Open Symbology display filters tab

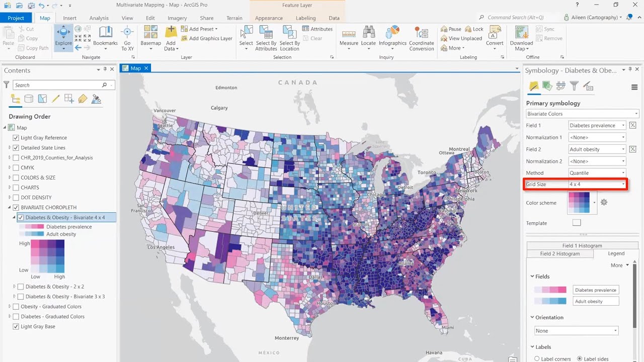coord(574,86)
